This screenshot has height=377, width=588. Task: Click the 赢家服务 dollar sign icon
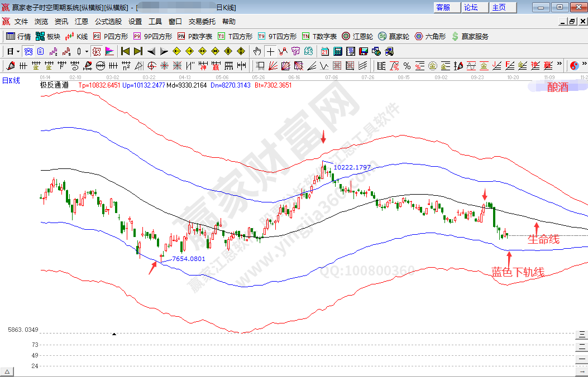tap(456, 36)
